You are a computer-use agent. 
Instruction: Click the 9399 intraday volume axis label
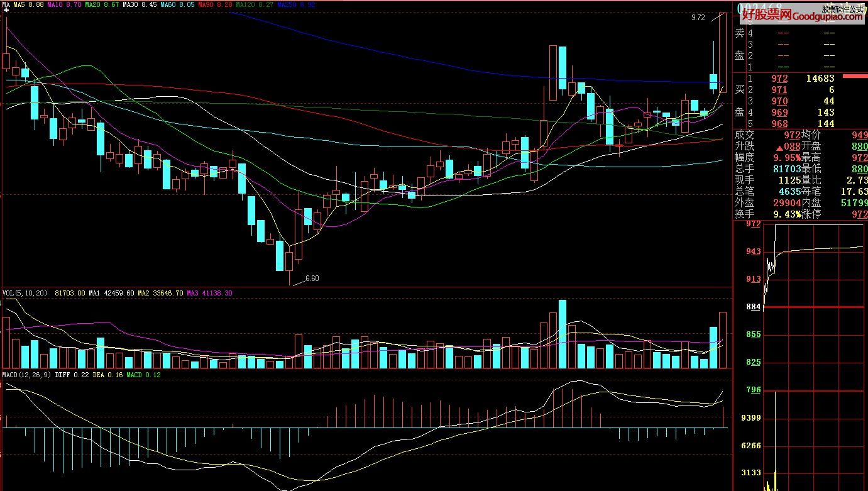(751, 418)
